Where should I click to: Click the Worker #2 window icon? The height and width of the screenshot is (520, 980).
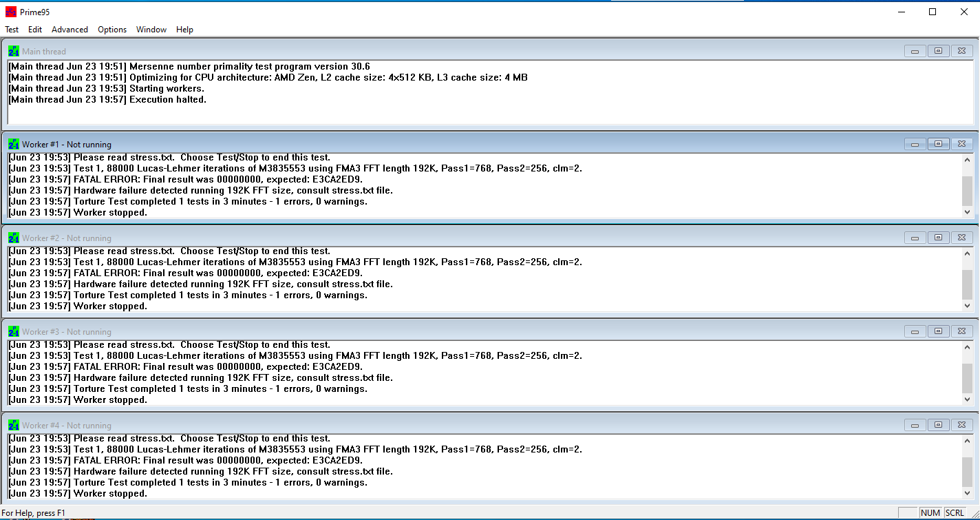[14, 238]
